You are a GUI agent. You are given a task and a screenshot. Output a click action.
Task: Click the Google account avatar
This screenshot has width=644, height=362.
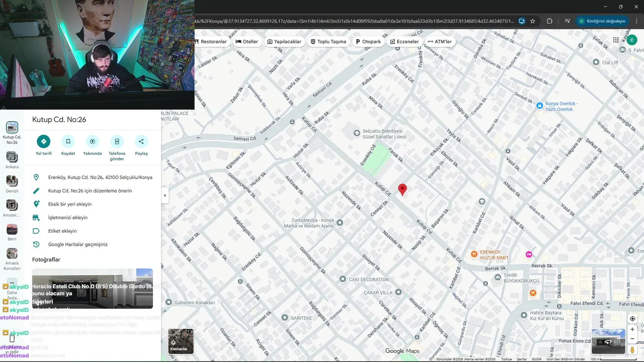631,40
